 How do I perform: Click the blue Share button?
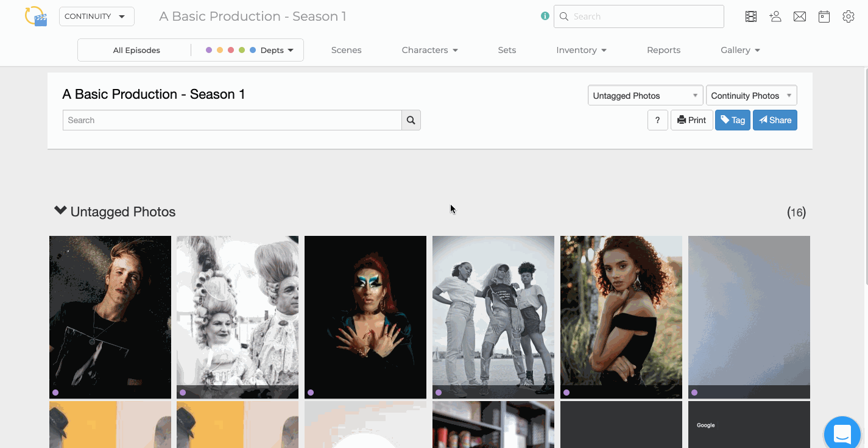pos(775,120)
